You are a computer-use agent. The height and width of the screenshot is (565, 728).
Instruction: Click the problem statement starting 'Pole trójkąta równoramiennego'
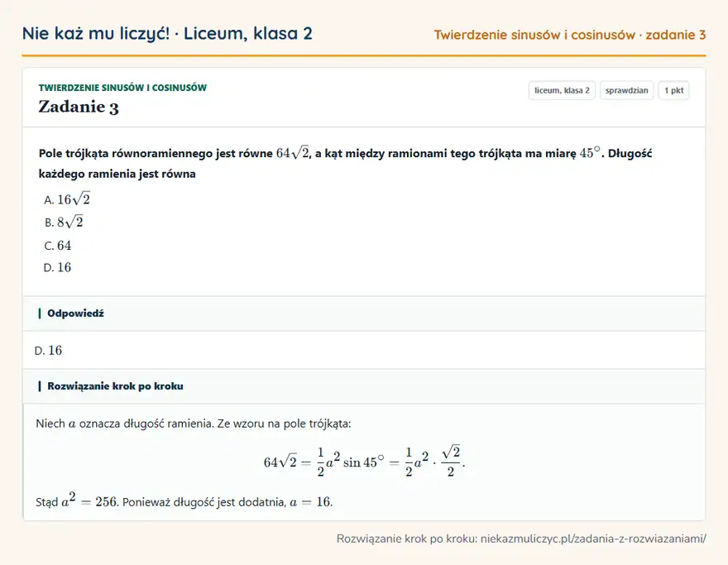pos(346,162)
